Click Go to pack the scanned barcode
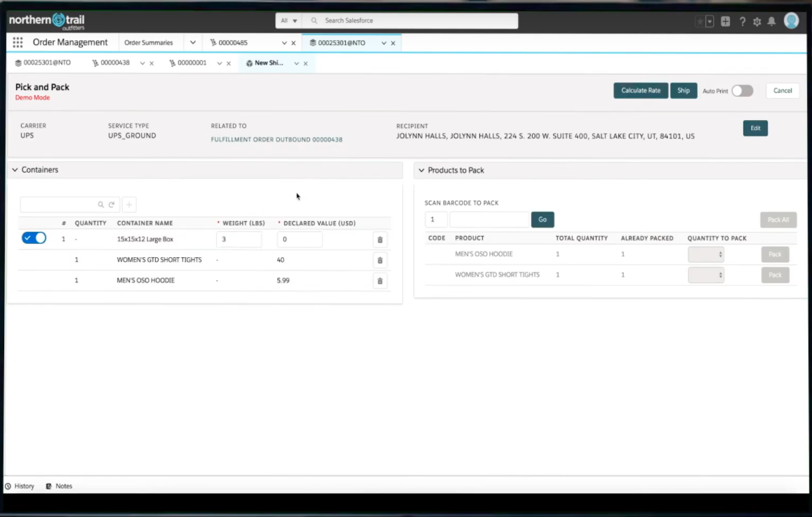Viewport: 812px width, 517px height. click(543, 220)
